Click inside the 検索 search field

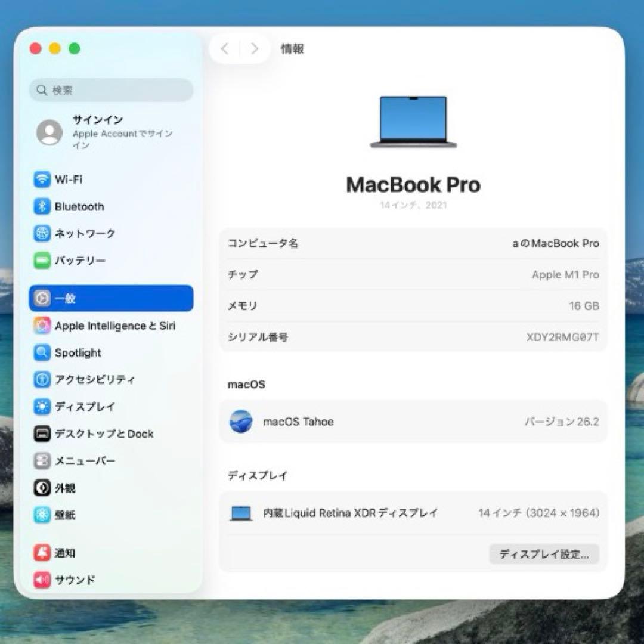[x=110, y=90]
